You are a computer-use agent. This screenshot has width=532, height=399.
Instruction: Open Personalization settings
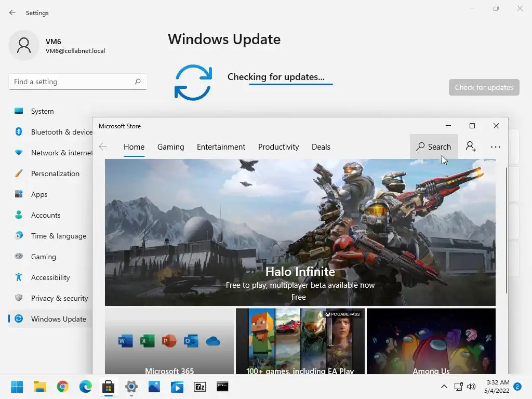pyautogui.click(x=50, y=174)
